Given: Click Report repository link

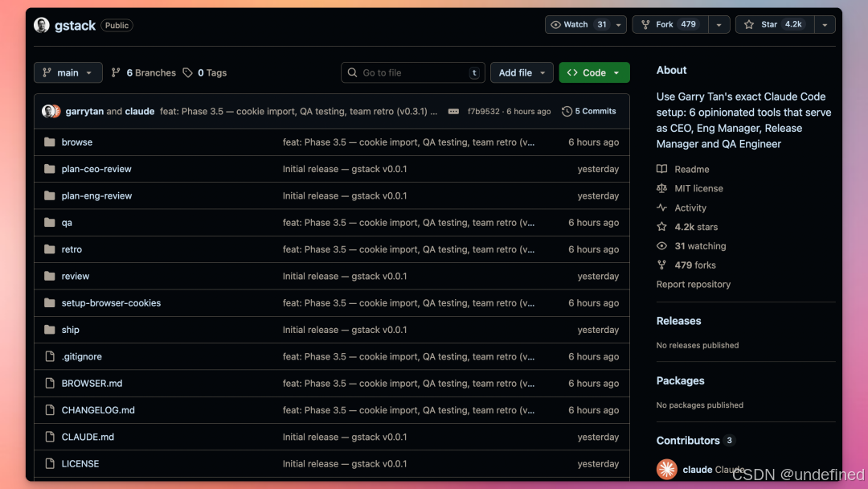Looking at the screenshot, I should pos(693,284).
